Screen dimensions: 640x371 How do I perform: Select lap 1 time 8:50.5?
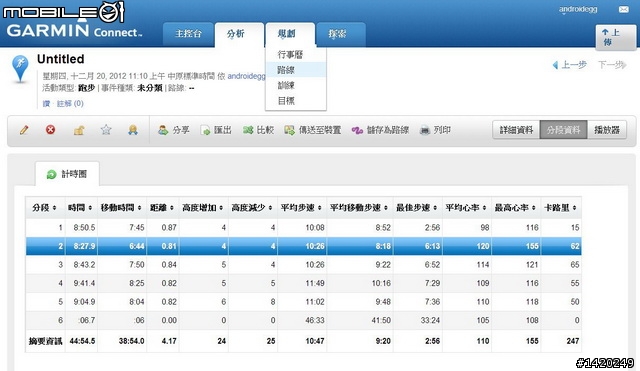tap(84, 228)
